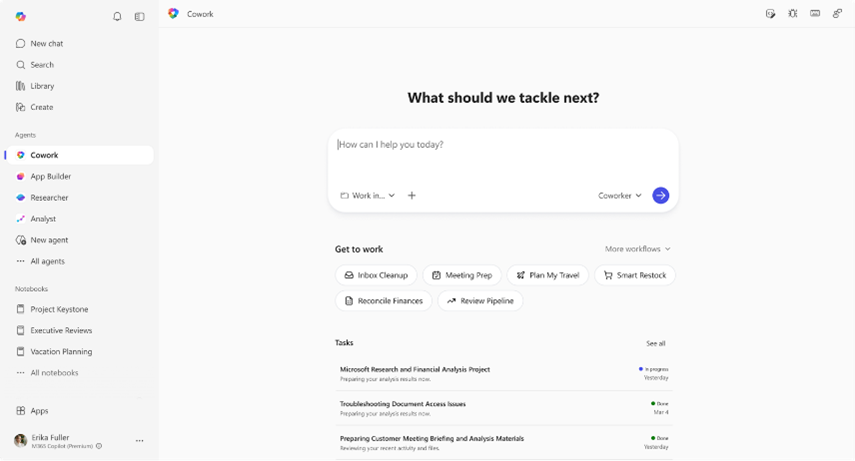This screenshot has width=855, height=461.
Task: Start the Plan My Travel workflow
Action: pyautogui.click(x=548, y=276)
